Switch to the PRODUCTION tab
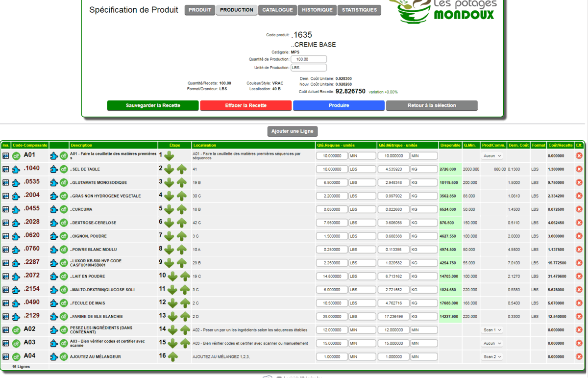588x378 pixels. [237, 10]
